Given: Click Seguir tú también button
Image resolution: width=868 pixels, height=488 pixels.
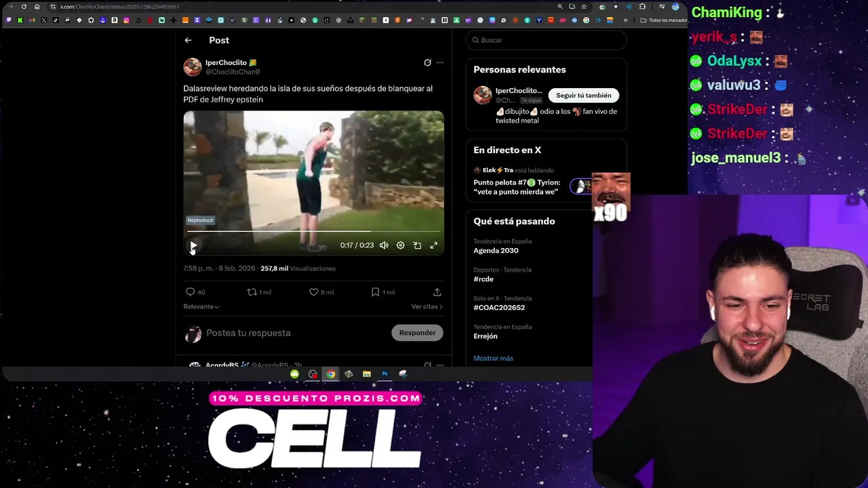Looking at the screenshot, I should pos(583,96).
